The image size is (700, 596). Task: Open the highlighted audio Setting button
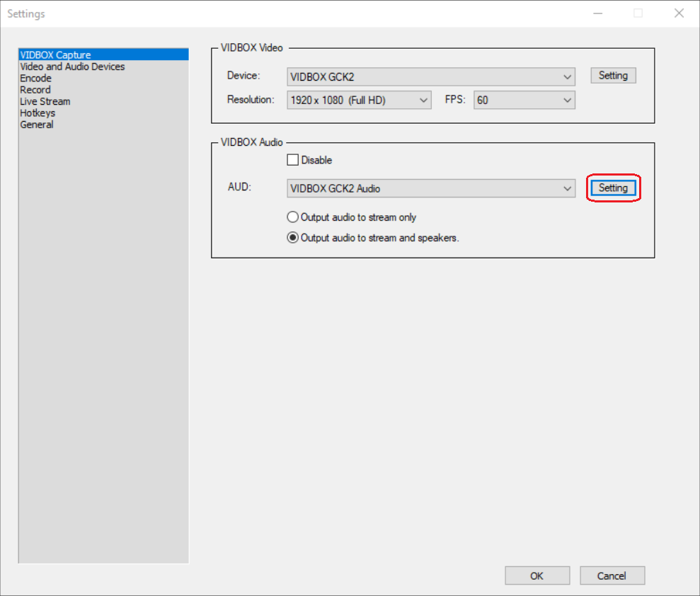(x=613, y=188)
